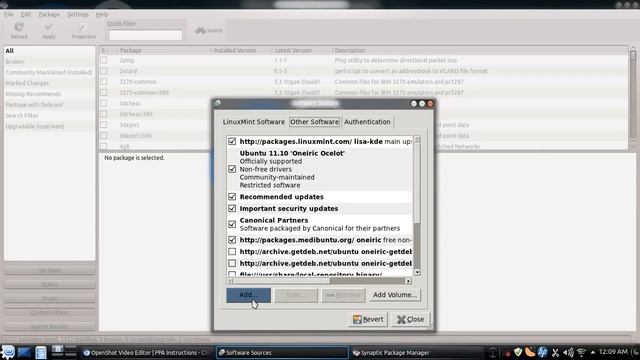Click the HP tray icon

point(542,352)
